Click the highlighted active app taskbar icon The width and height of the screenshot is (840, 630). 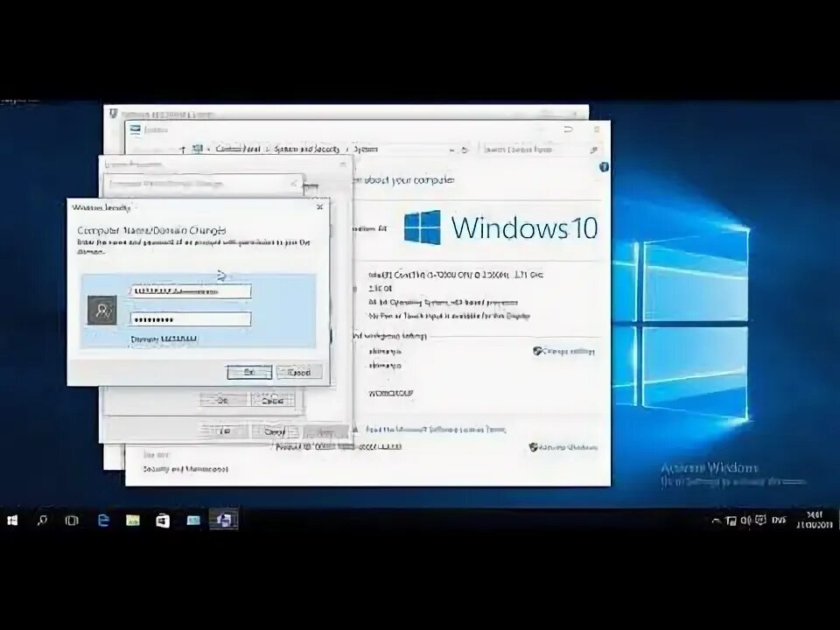coord(224,520)
